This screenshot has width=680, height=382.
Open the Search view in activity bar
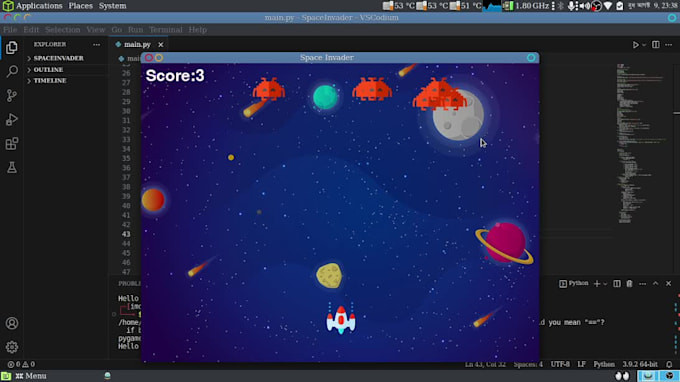tap(12, 71)
